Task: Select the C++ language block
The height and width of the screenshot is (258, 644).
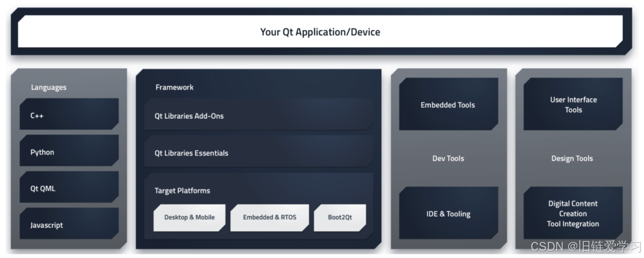Action: click(x=69, y=114)
